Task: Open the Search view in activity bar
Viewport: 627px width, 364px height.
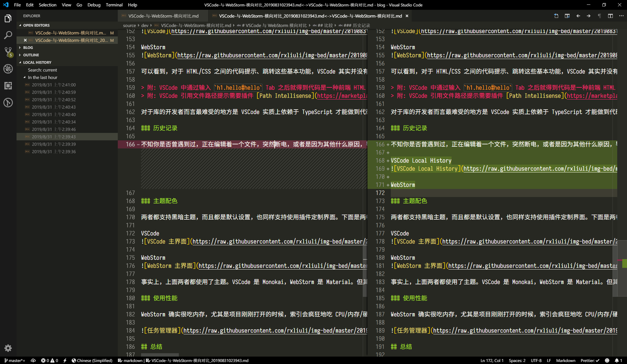Action: (x=8, y=35)
